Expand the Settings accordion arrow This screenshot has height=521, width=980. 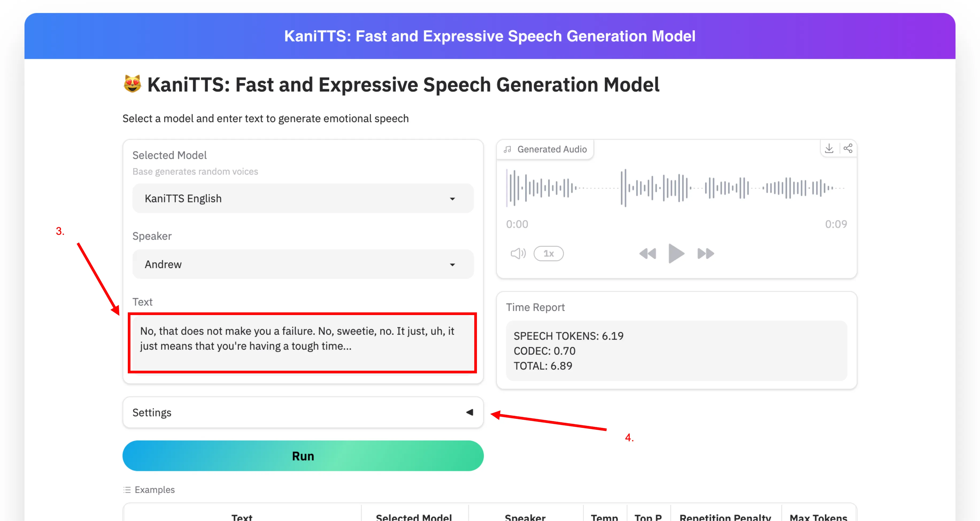coord(470,412)
